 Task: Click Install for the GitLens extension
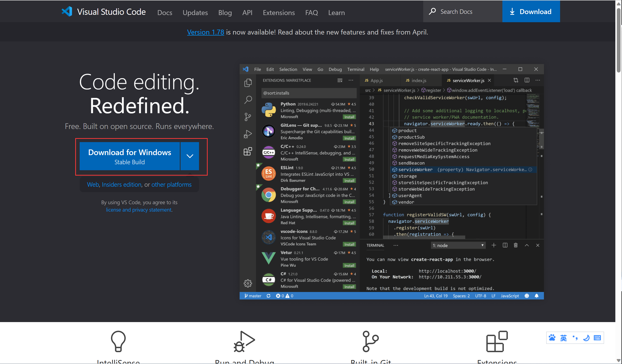[349, 138]
